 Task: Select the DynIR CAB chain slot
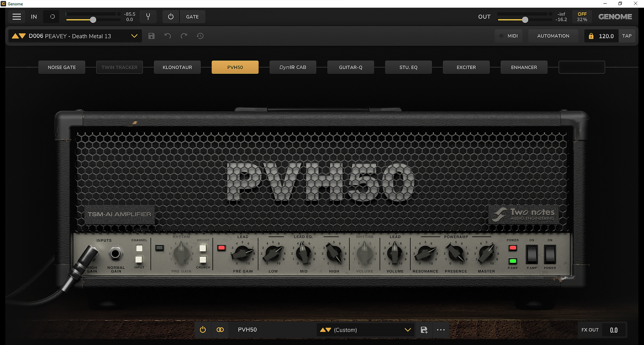(293, 67)
